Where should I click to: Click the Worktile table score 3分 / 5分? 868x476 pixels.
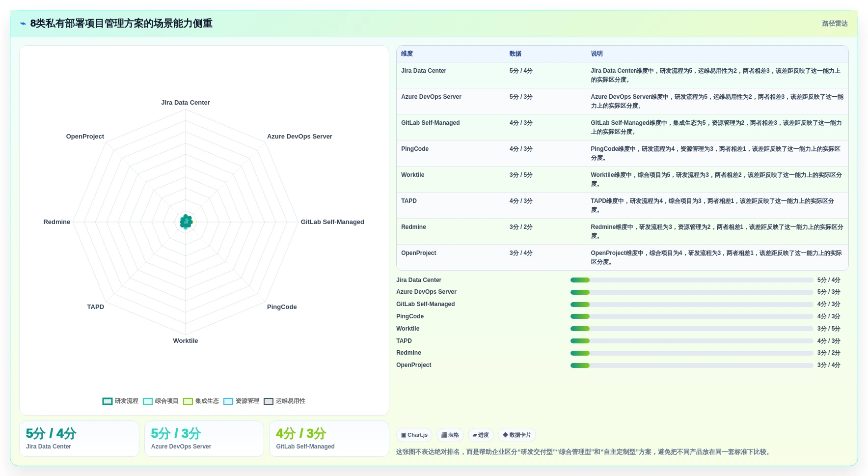521,175
